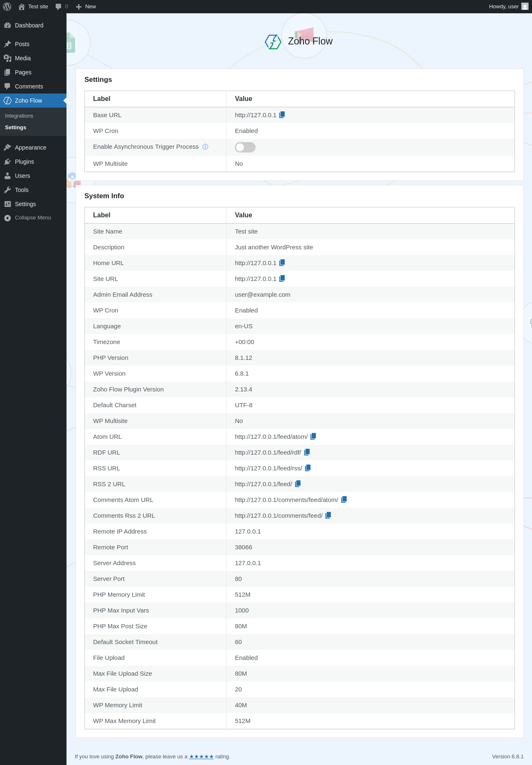Click the Timezone value +00:00
The image size is (532, 765).
pos(244,342)
